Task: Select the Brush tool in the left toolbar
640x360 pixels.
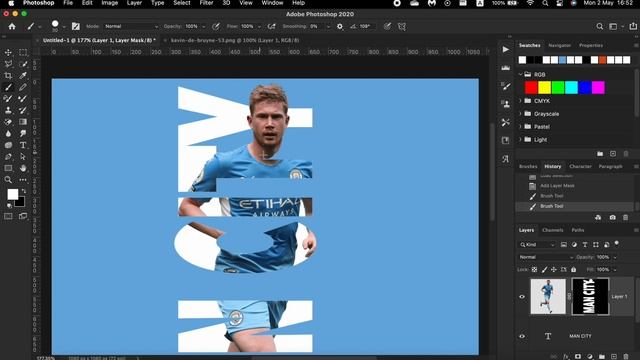Action: [8, 87]
